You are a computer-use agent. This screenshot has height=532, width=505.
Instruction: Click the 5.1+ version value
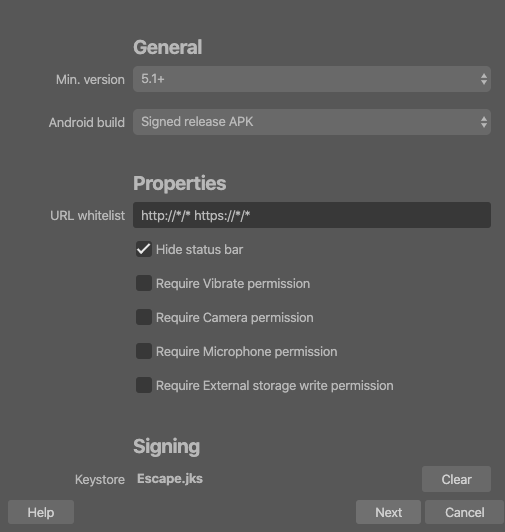click(x=153, y=79)
